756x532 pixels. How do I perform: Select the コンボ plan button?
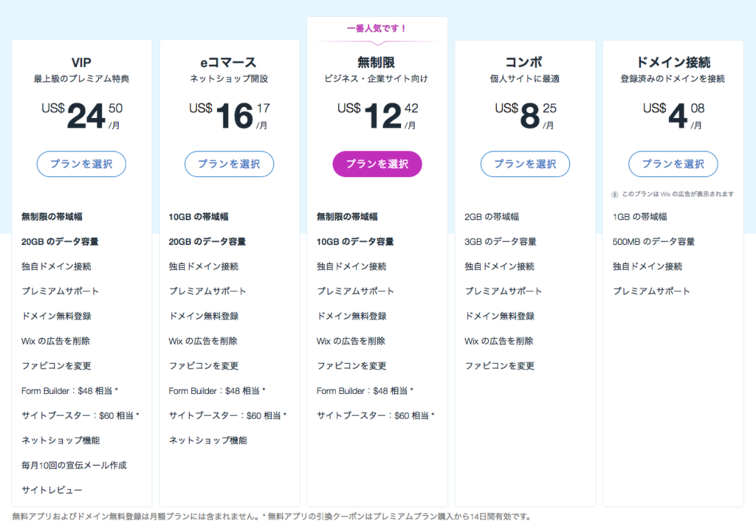(525, 164)
